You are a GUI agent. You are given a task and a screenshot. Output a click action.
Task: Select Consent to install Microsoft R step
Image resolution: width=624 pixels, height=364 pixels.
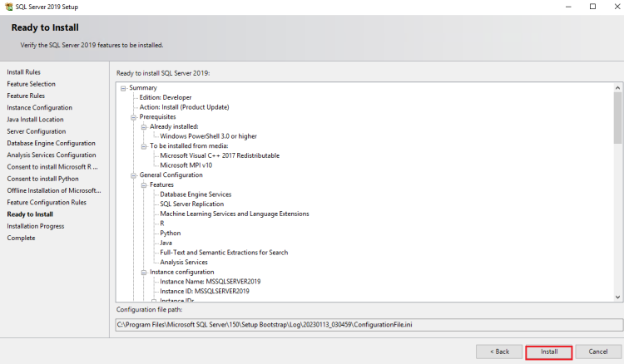pos(52,167)
